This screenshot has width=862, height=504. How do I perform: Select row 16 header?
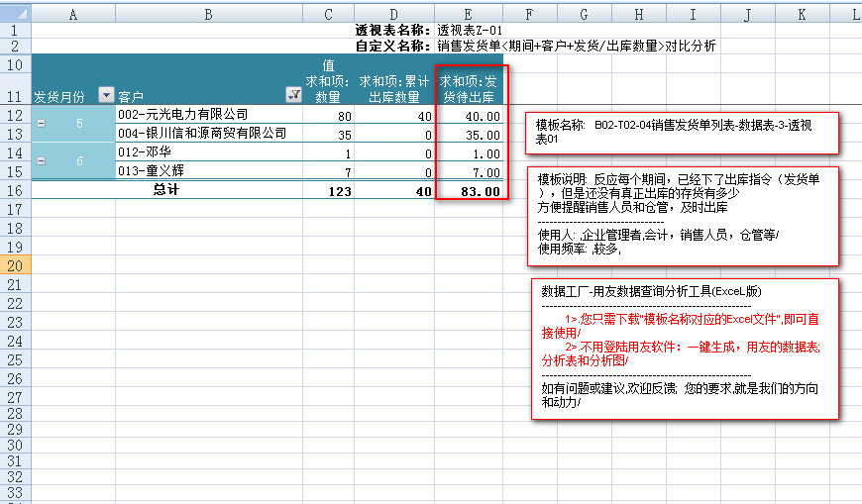(16, 190)
